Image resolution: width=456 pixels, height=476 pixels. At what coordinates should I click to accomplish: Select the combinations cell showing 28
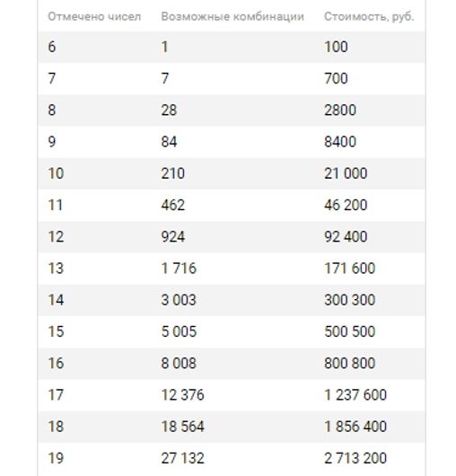click(x=169, y=110)
